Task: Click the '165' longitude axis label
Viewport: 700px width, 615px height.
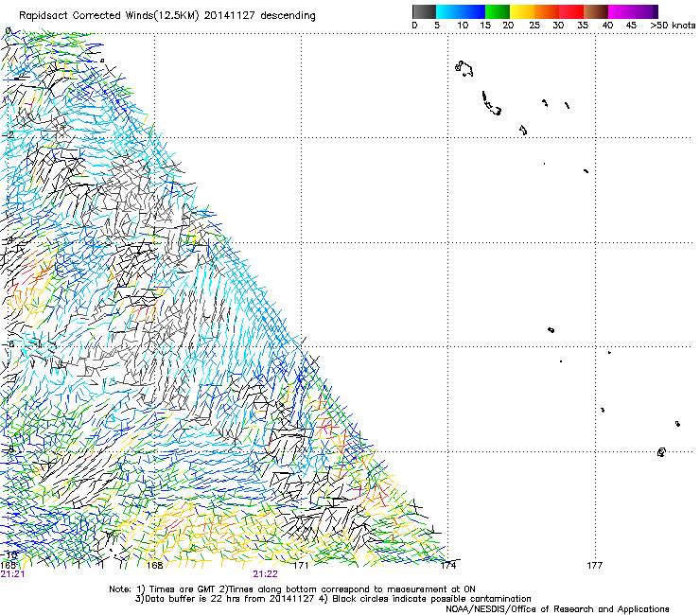Action: point(8,566)
